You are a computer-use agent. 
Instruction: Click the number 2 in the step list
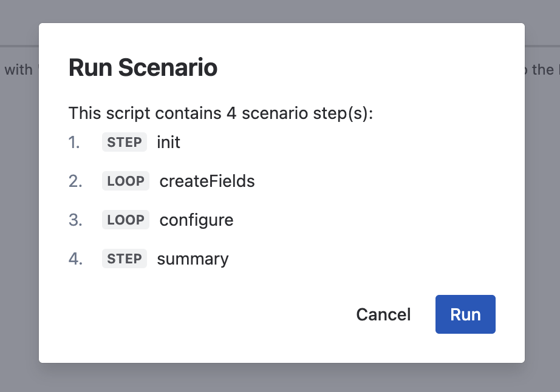75,181
